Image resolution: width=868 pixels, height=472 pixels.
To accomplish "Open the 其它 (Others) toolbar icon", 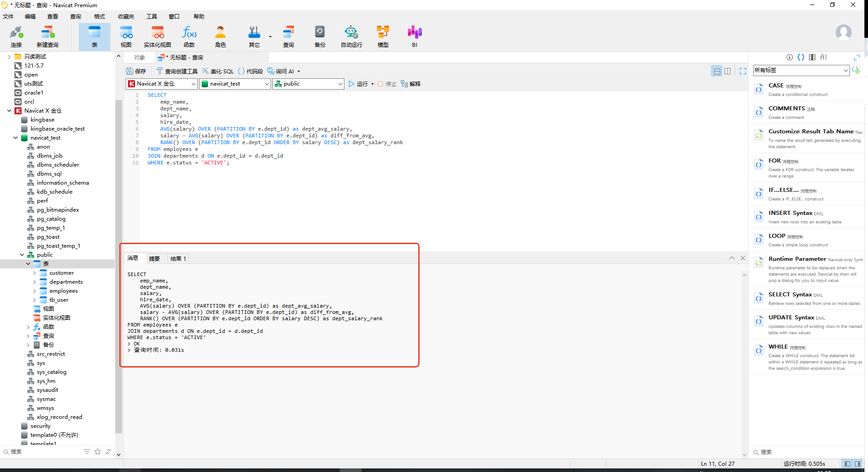I will [x=254, y=36].
